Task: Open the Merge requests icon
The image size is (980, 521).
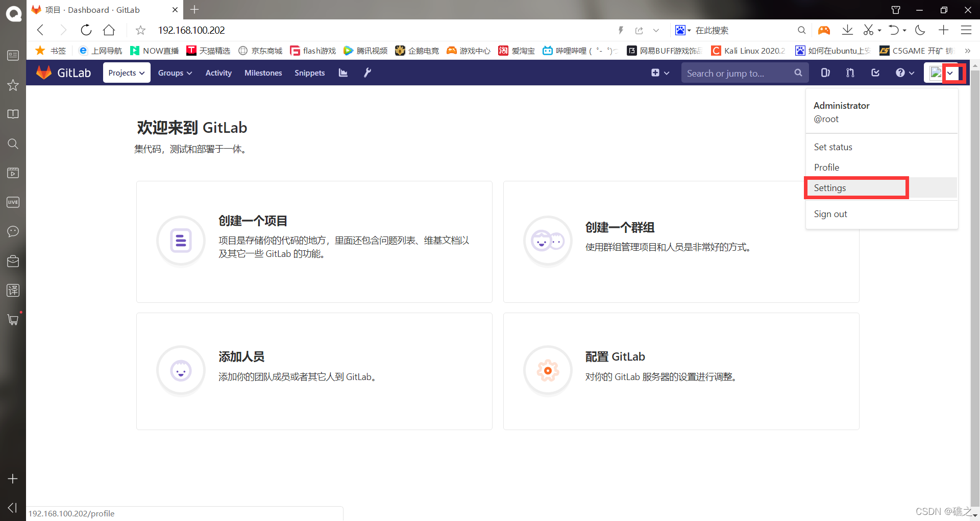Action: (x=850, y=73)
